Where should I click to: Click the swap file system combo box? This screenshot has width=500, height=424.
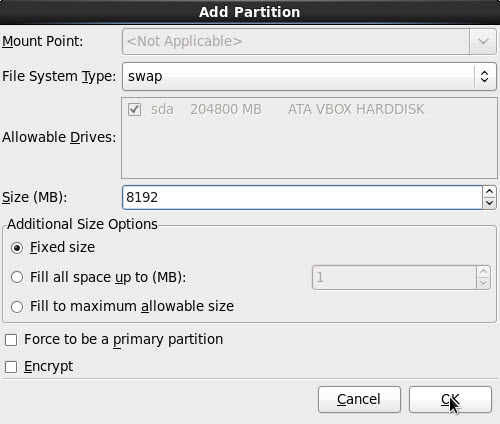(309, 76)
